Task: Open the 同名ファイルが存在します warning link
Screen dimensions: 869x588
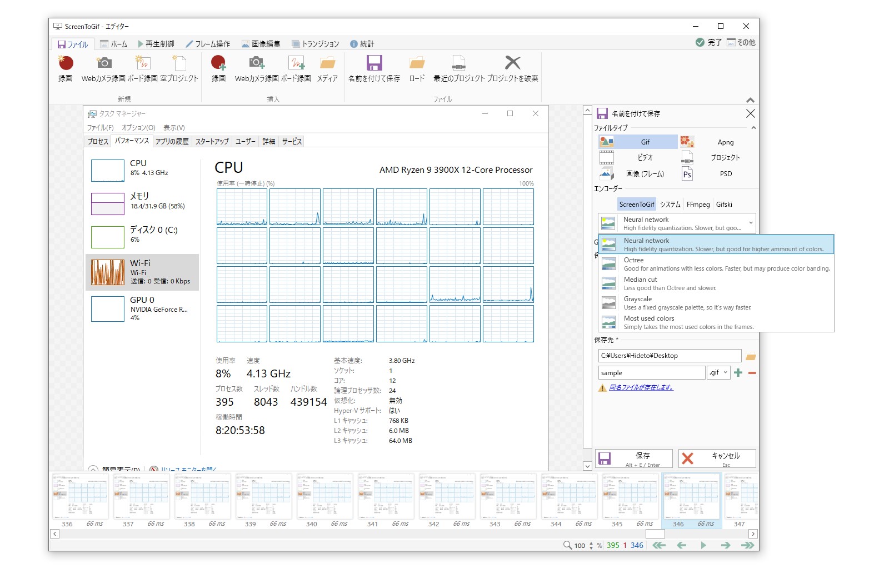Action: click(x=641, y=388)
